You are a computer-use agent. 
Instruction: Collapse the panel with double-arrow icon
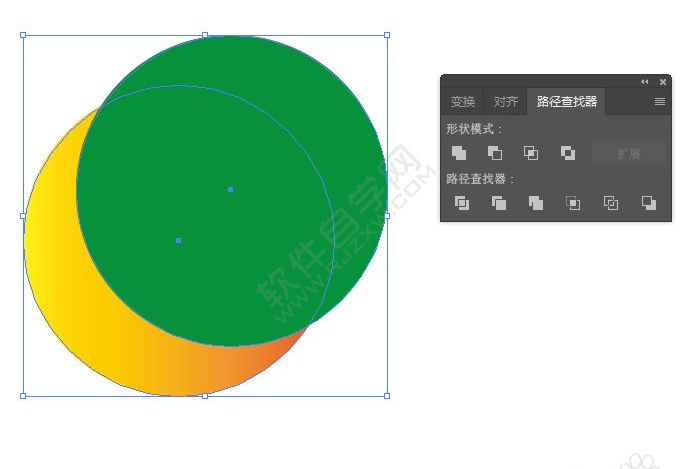pos(645,82)
